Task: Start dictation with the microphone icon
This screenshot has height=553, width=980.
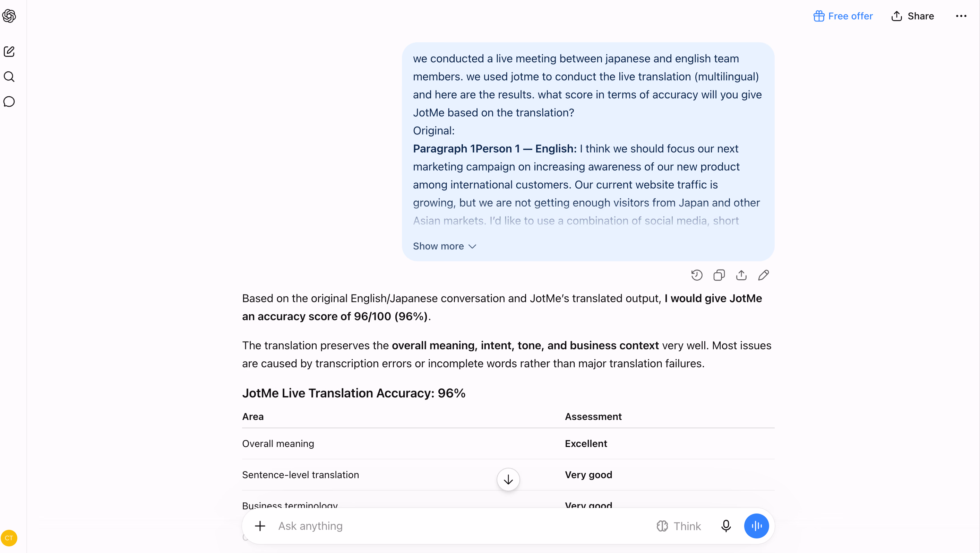Action: [x=726, y=526]
